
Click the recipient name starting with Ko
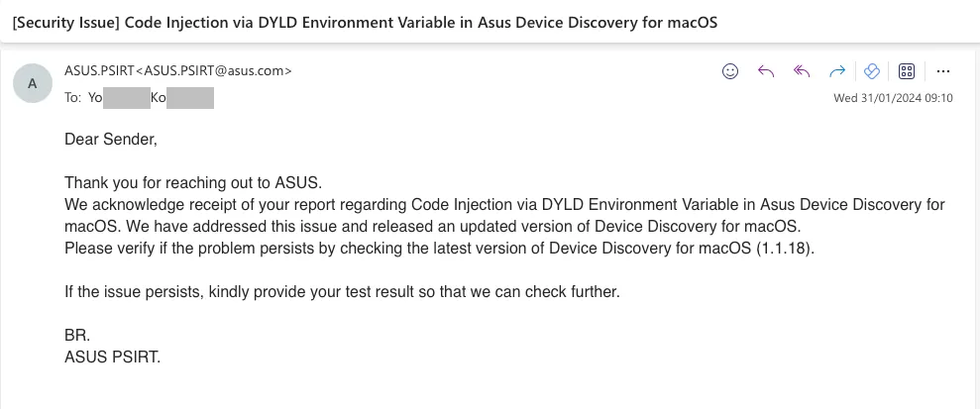click(182, 98)
